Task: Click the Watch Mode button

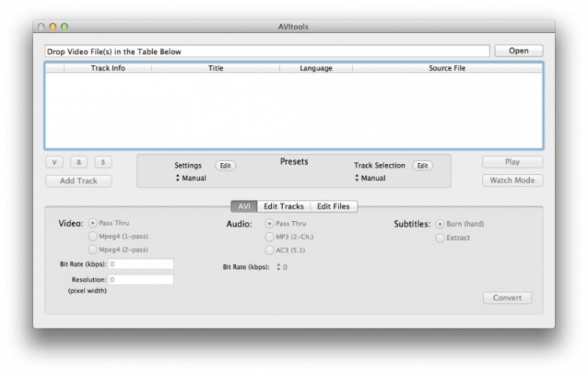Action: tap(512, 180)
